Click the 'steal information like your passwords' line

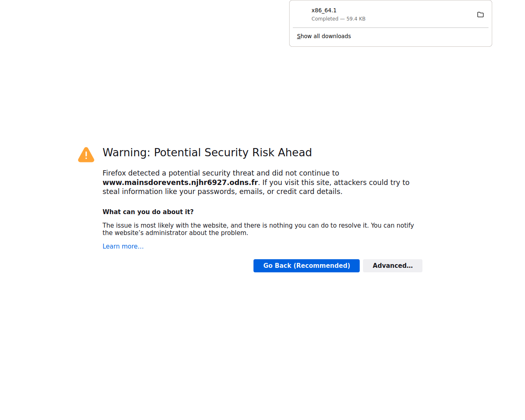pyautogui.click(x=222, y=192)
